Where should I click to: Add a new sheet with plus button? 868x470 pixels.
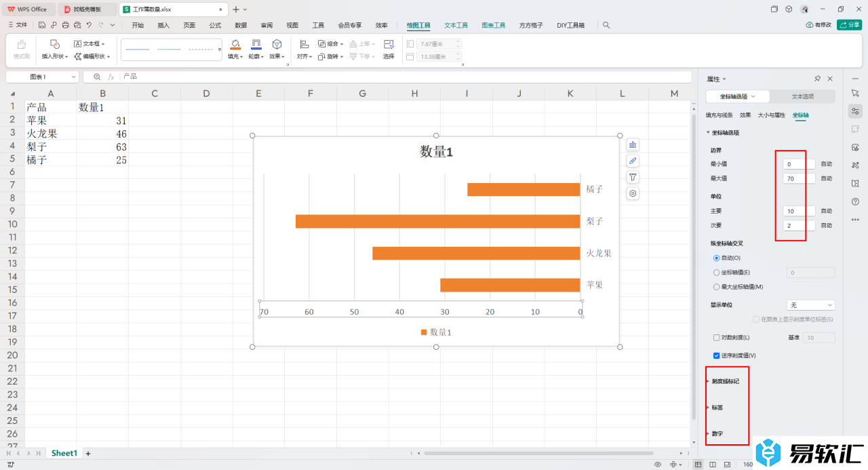[88, 453]
